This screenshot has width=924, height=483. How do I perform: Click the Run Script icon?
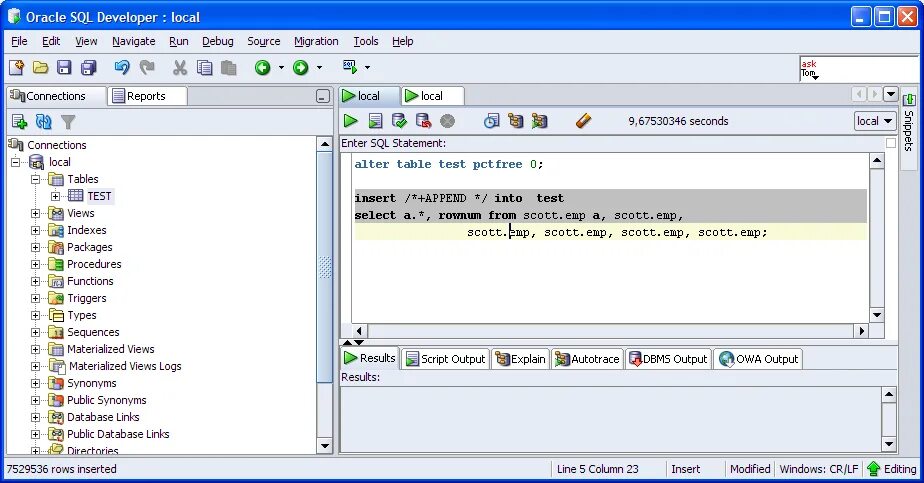tap(375, 121)
